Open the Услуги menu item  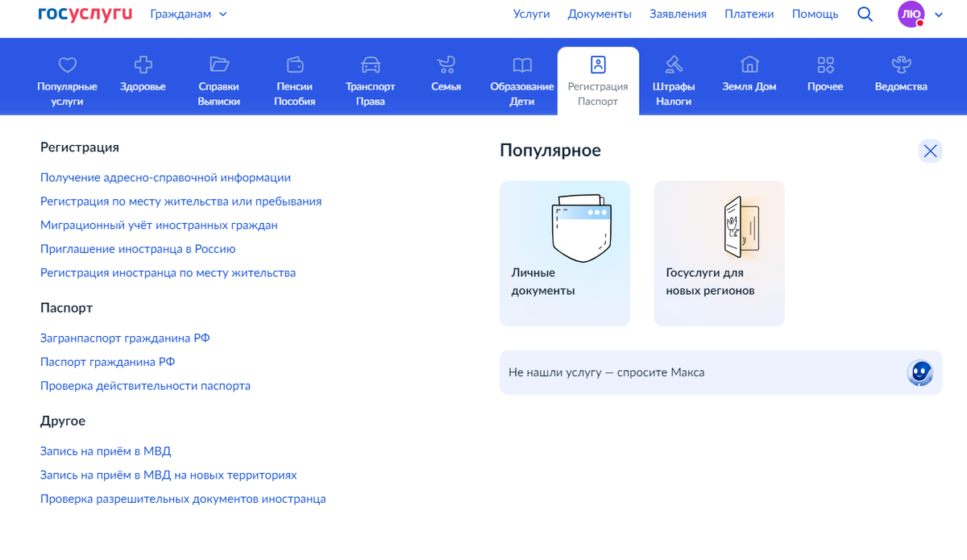[532, 14]
